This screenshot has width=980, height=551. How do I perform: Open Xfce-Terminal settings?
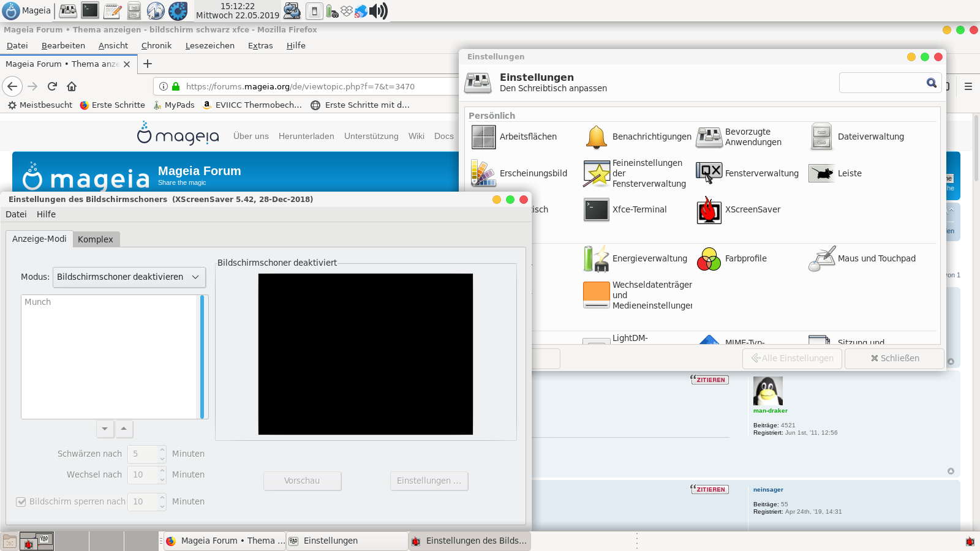[x=625, y=209]
